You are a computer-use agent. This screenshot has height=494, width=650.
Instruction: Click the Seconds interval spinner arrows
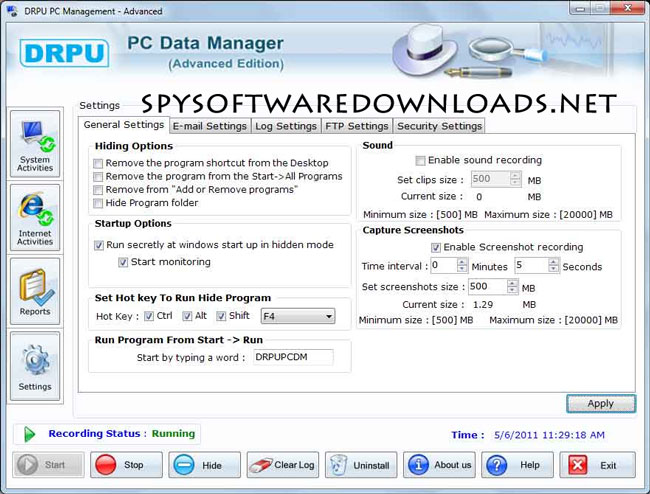click(553, 265)
